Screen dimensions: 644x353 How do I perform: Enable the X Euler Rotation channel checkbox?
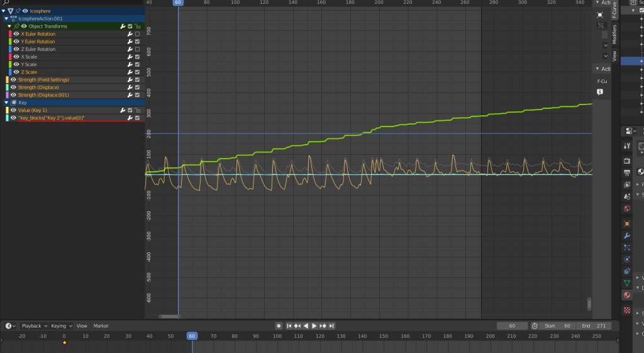tap(137, 34)
